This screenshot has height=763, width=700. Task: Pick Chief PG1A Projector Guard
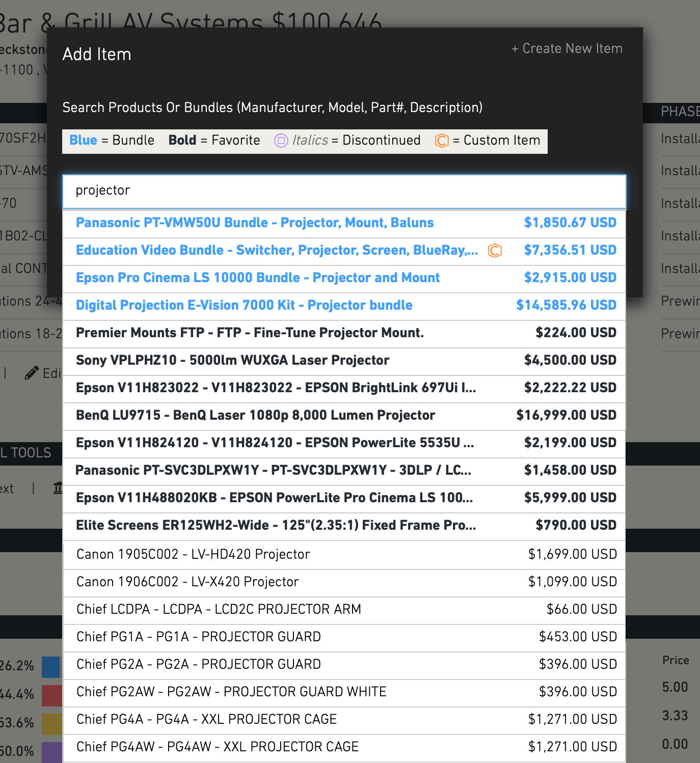click(344, 637)
